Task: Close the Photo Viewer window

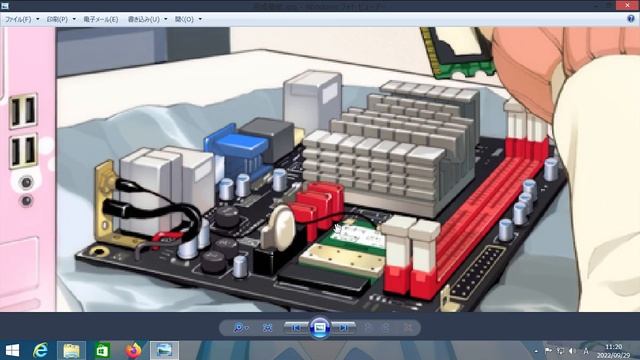Action: (x=627, y=5)
